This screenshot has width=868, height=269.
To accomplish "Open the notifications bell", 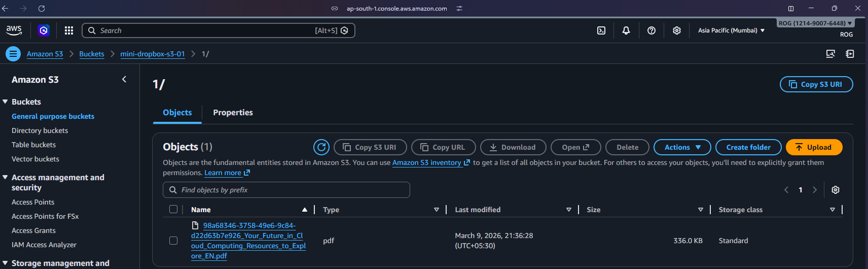I will point(626,30).
